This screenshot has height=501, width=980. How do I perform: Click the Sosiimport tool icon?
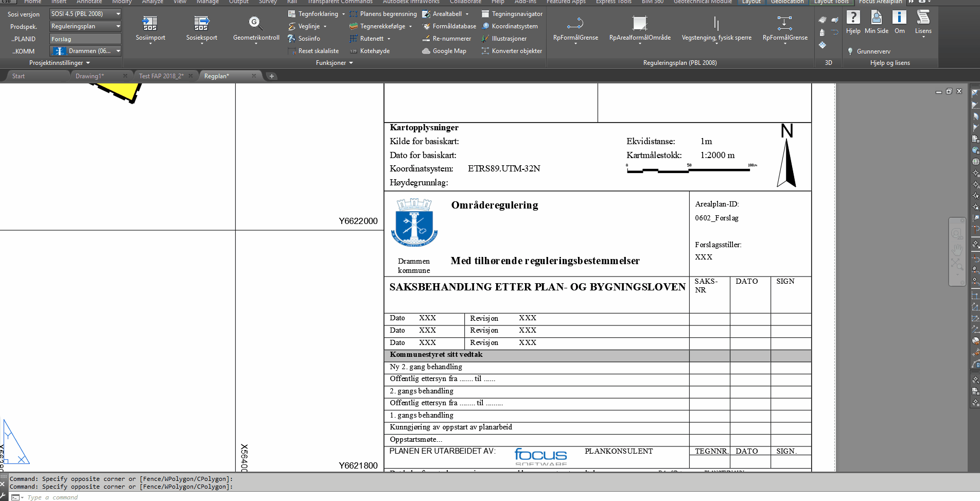point(150,24)
